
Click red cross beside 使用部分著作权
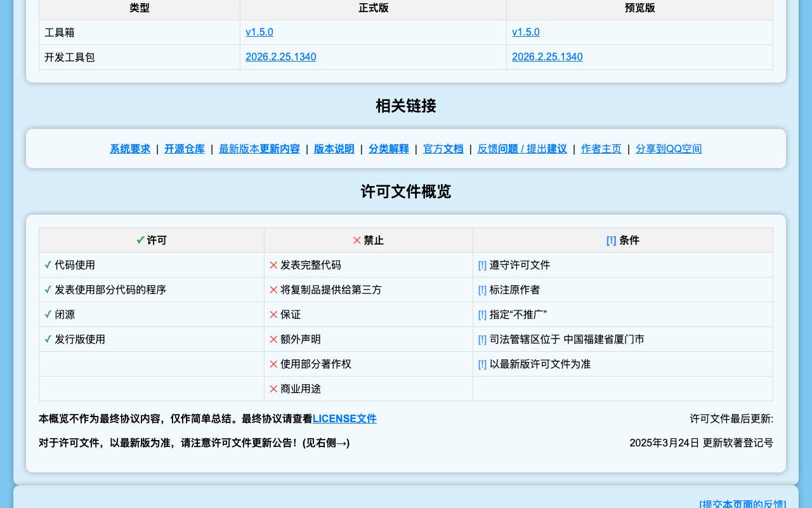click(x=274, y=364)
